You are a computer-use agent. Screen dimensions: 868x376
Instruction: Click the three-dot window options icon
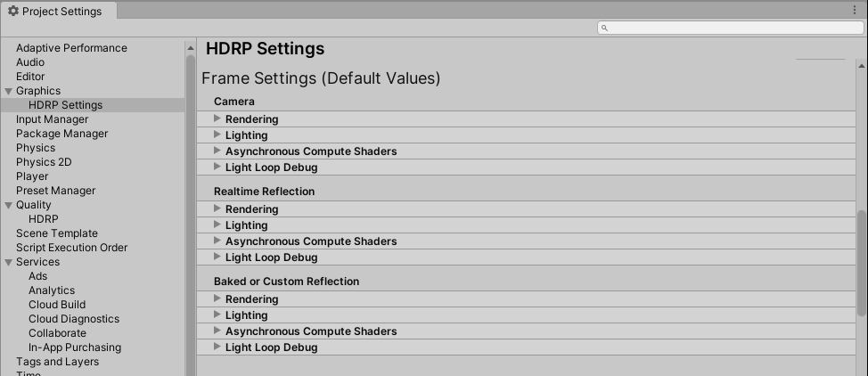(855, 11)
